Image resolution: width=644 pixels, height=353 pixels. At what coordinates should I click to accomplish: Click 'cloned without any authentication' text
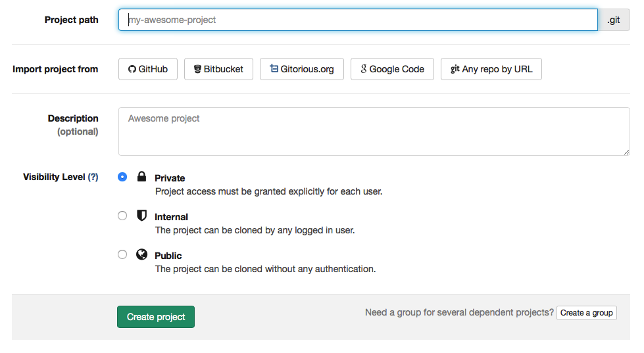(305, 270)
